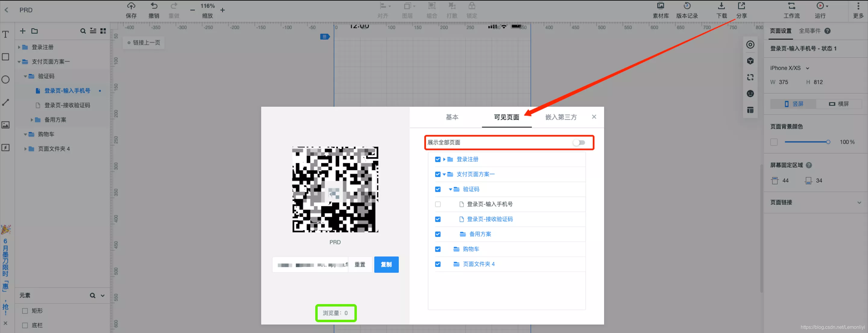Expand 登录注册 arrow in share dialog list
This screenshot has width=868, height=333.
[x=444, y=159]
